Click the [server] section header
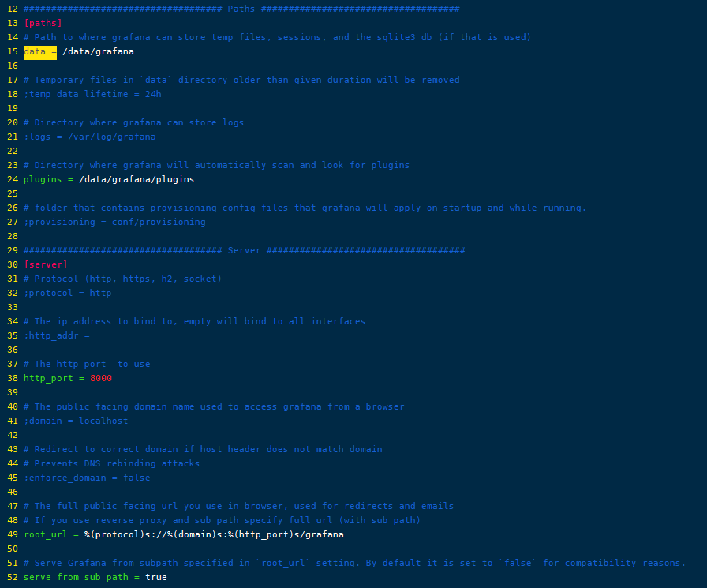The height and width of the screenshot is (588, 707). pos(46,264)
